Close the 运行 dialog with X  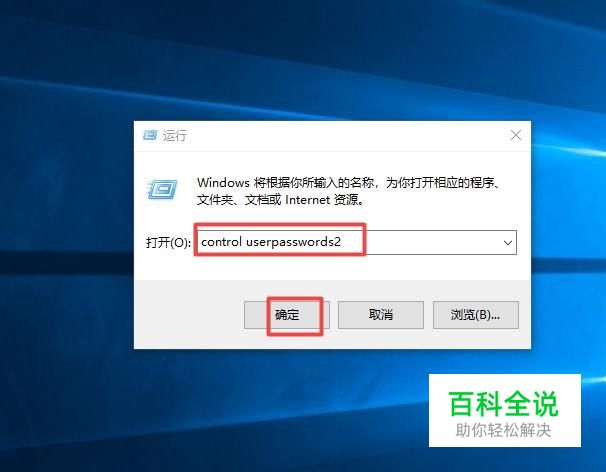516,135
